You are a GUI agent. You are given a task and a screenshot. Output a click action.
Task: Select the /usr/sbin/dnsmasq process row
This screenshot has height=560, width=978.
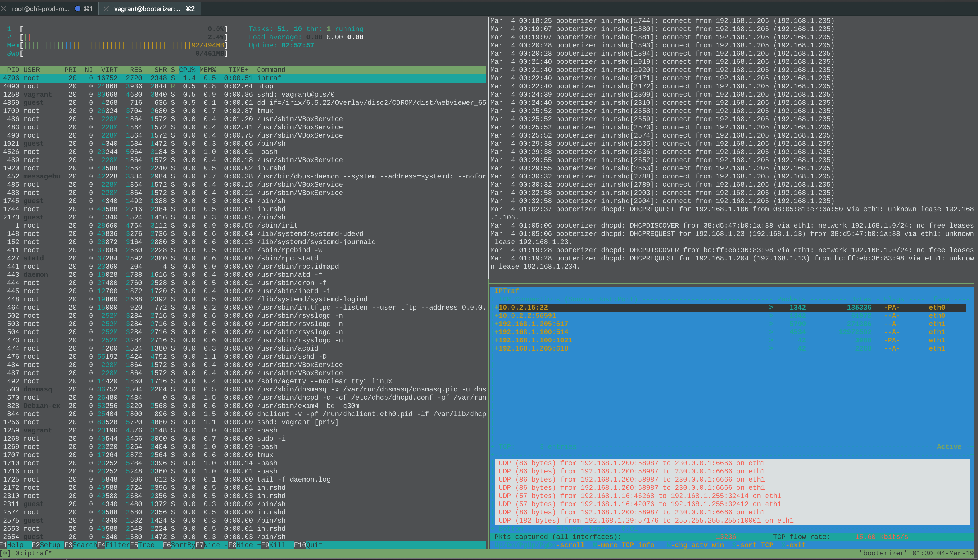coord(243,389)
